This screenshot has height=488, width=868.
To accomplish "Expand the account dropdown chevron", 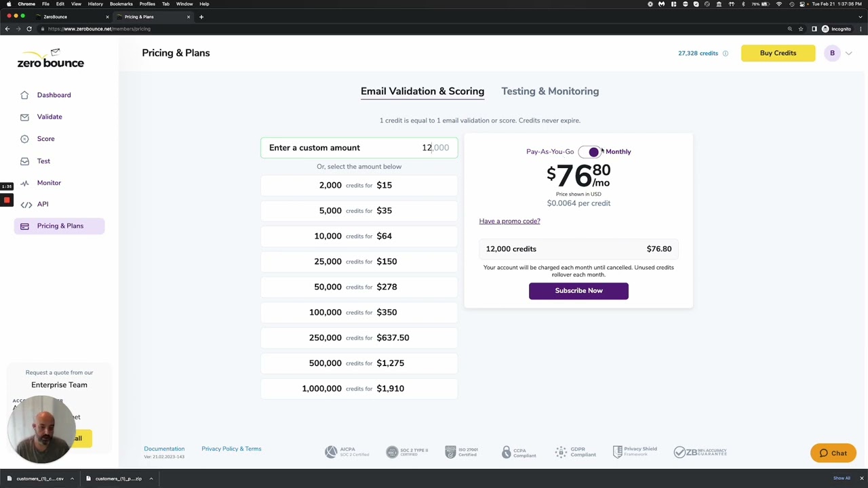I will [x=848, y=53].
